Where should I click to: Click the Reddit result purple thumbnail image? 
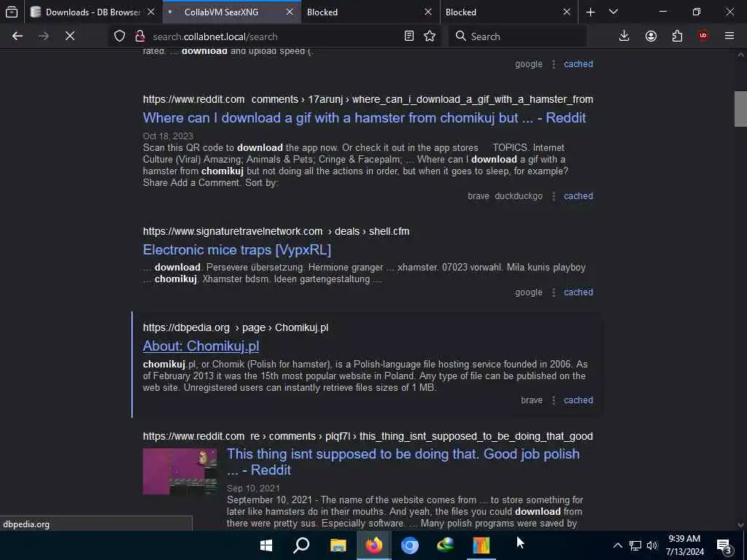pos(179,472)
